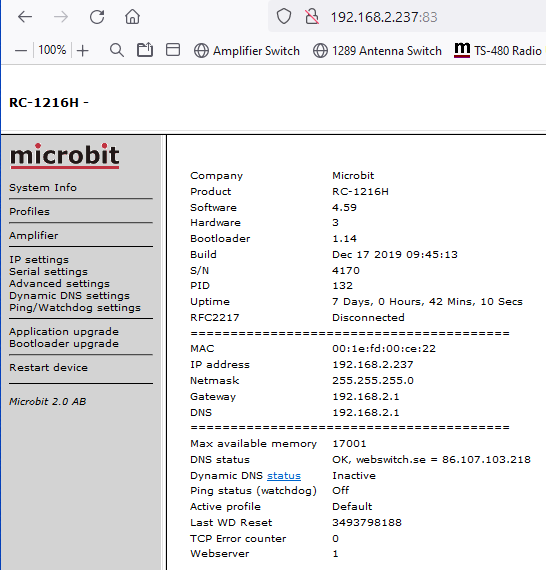Click the Company value Microbit
The width and height of the screenshot is (546, 570).
[353, 176]
